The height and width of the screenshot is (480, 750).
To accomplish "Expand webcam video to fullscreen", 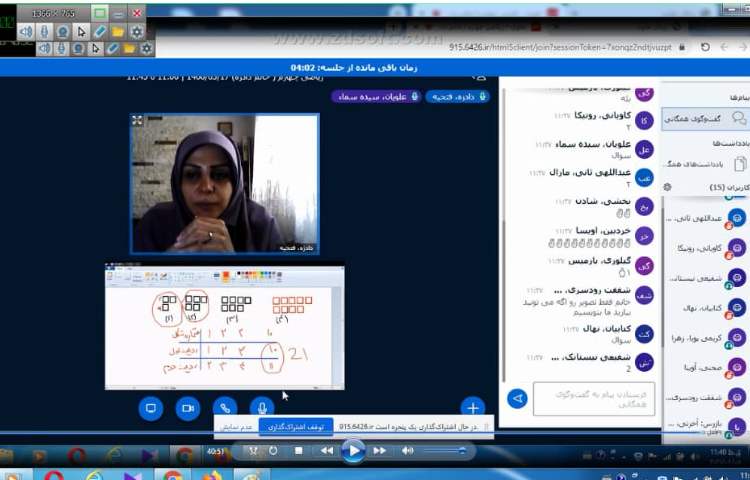I will click(138, 121).
